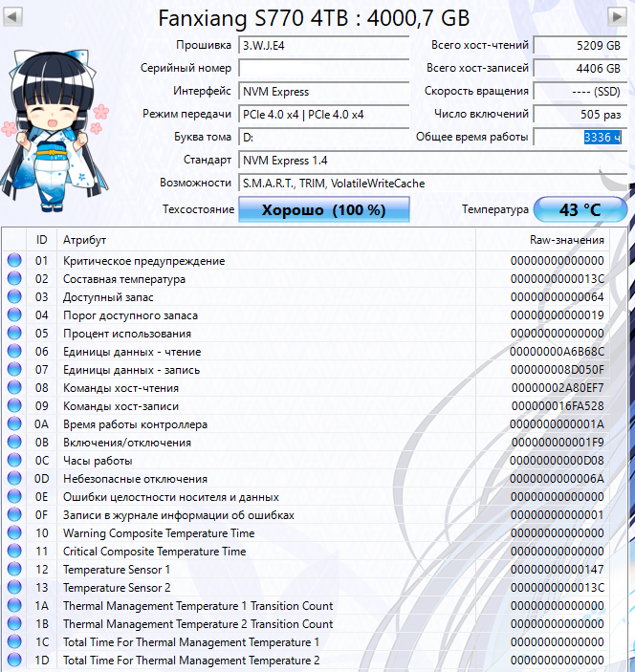The height and width of the screenshot is (672, 635).
Task: Select the Время работы контроллера attribute text
Action: (135, 424)
